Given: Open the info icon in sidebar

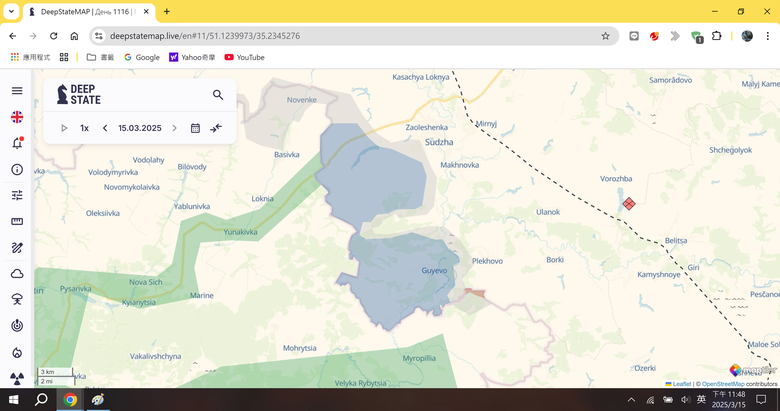Looking at the screenshot, I should (17, 170).
